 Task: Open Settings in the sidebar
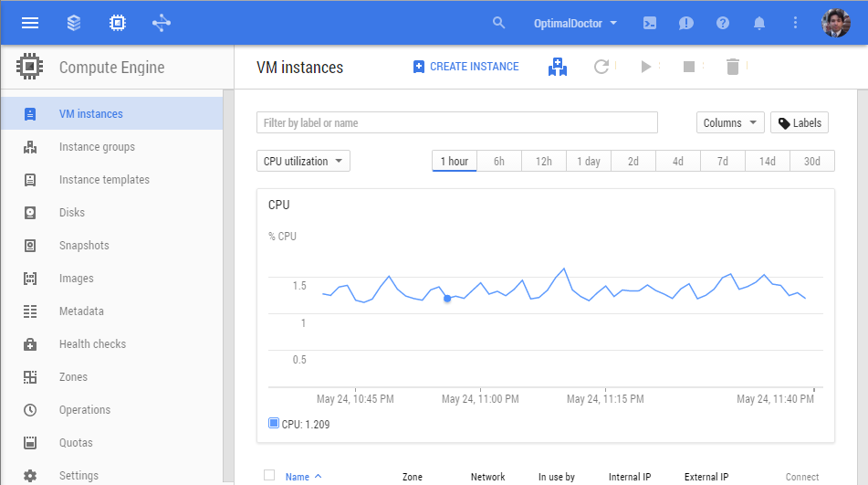[112, 475]
